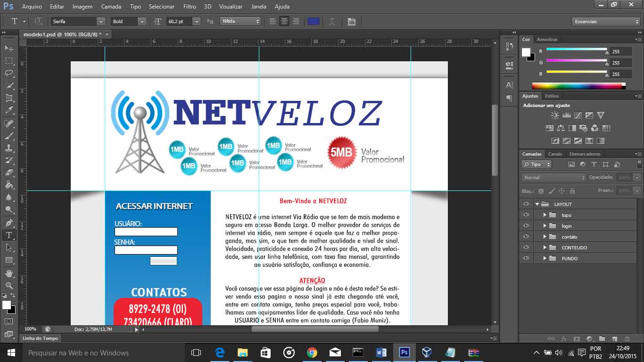The image size is (644, 362).
Task: Select the Path Selection tool
Action: pyautogui.click(x=9, y=247)
